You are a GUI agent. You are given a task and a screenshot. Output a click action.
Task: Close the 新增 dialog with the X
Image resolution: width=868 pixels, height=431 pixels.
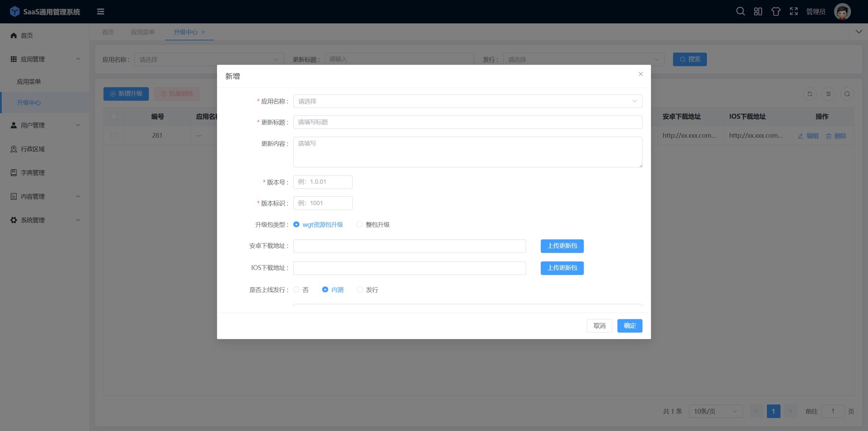click(641, 74)
